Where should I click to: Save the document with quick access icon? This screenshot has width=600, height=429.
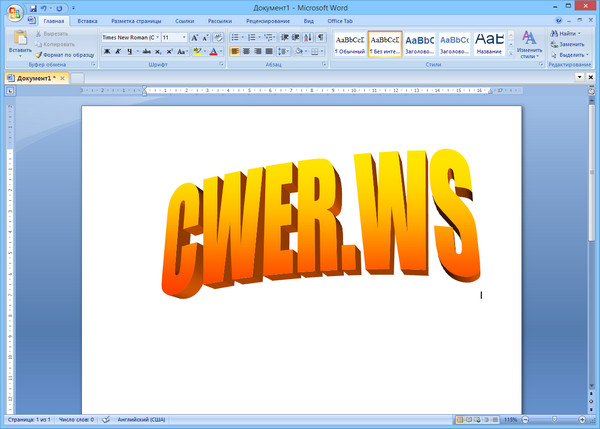tap(33, 8)
